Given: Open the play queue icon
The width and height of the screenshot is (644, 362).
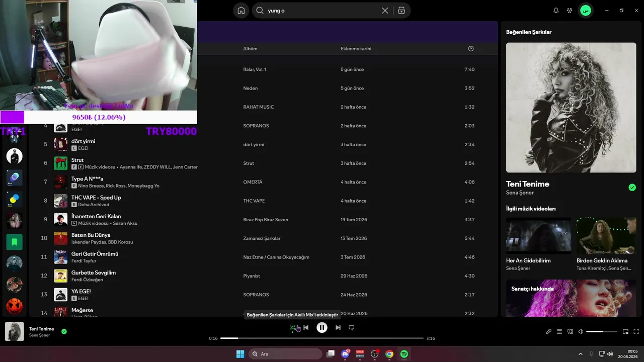Looking at the screenshot, I should (559, 332).
